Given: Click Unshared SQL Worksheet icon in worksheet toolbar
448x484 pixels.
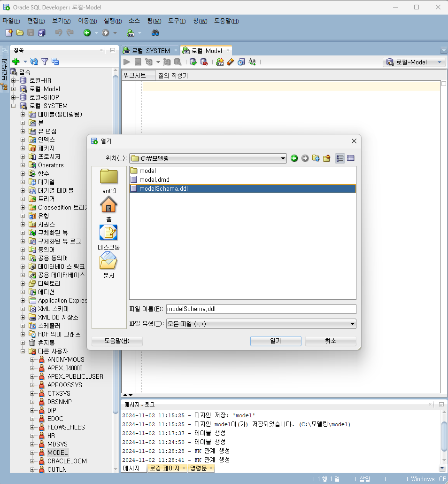Looking at the screenshot, I should 220,62.
